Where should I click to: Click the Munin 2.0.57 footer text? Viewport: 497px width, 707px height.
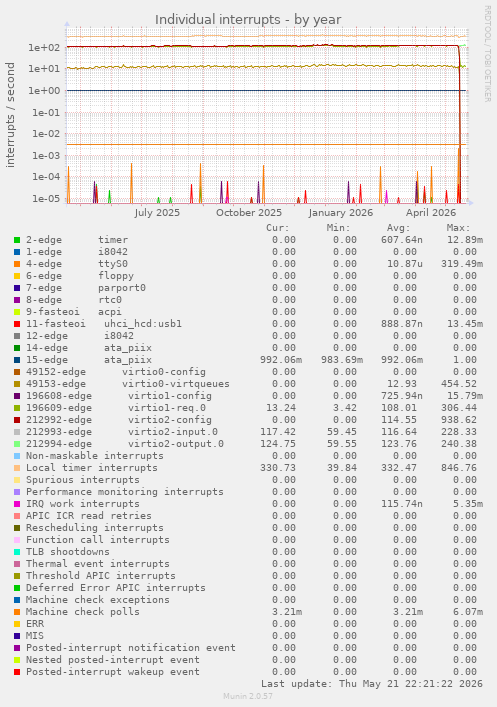(x=248, y=696)
